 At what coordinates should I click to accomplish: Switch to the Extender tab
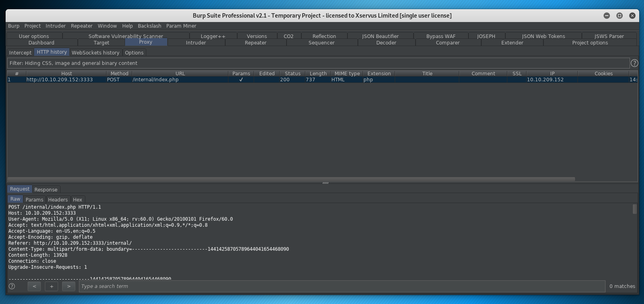[x=512, y=42]
